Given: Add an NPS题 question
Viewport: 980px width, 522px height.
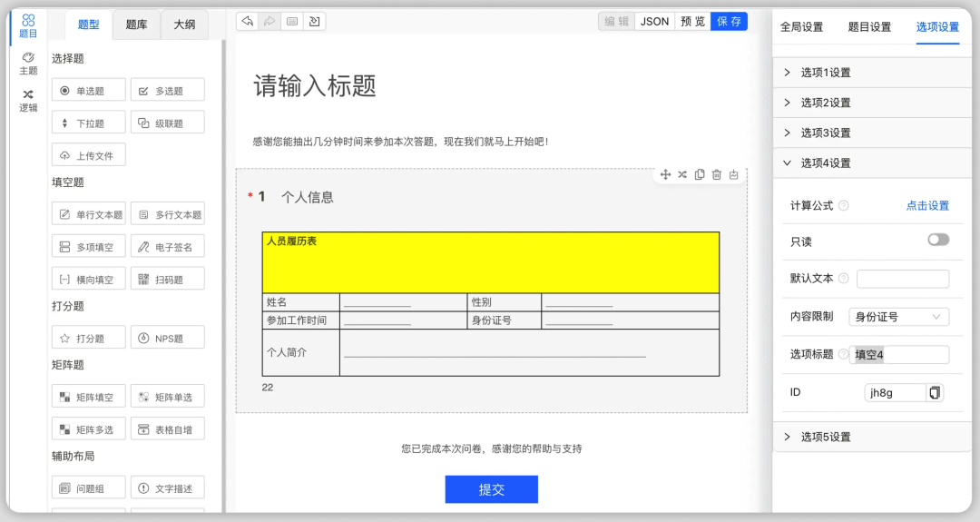Looking at the screenshot, I should point(168,339).
